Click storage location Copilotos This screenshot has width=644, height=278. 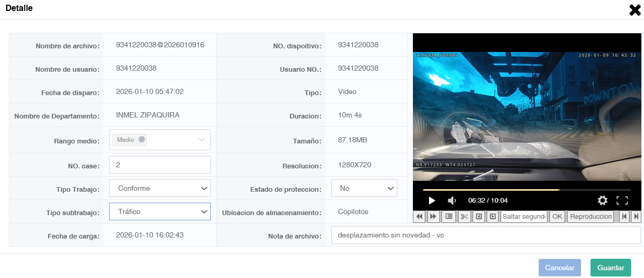(x=353, y=212)
